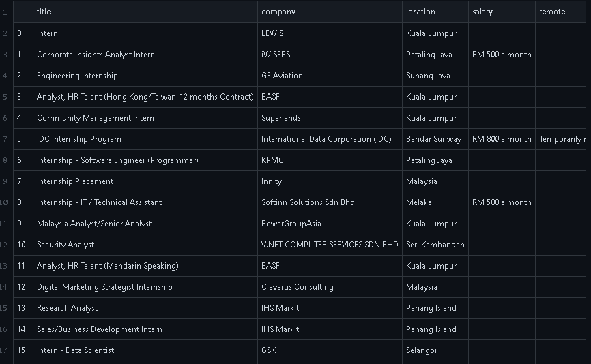Click the "Cleverus Consulting" company cell
Screen dimensions: 591x364
[x=297, y=287]
